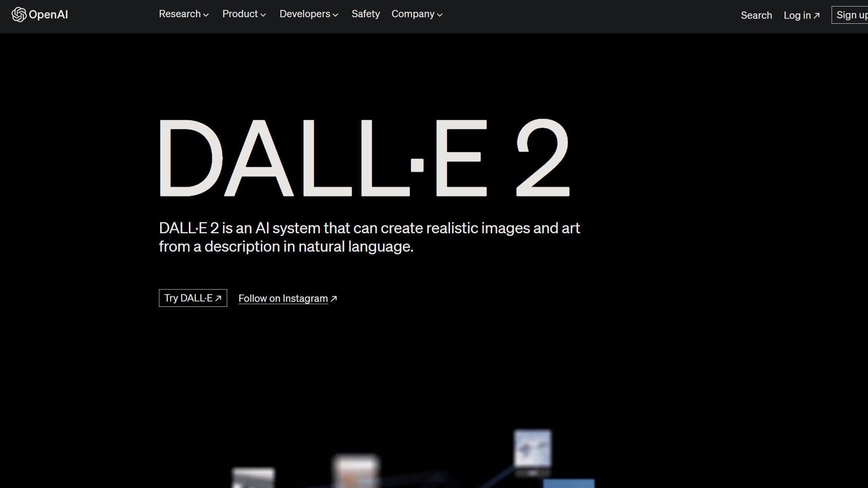
Task: Click the large DALL·E 2 heading
Action: 364,157
